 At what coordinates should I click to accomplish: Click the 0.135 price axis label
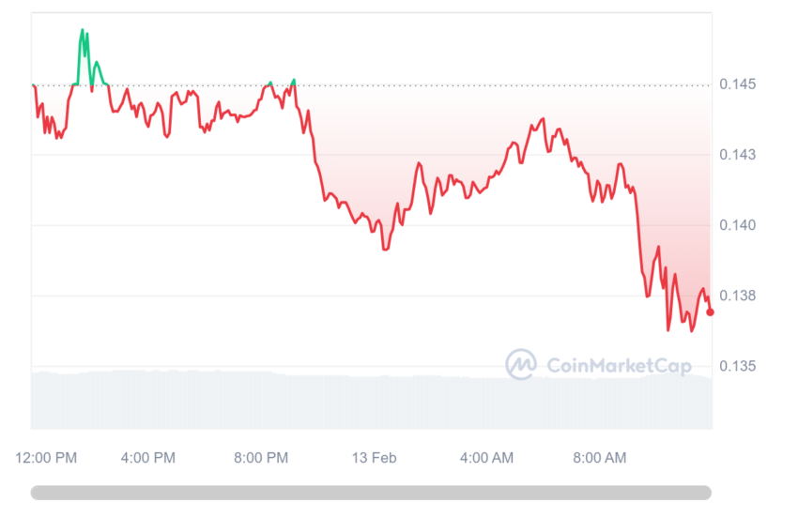737,366
